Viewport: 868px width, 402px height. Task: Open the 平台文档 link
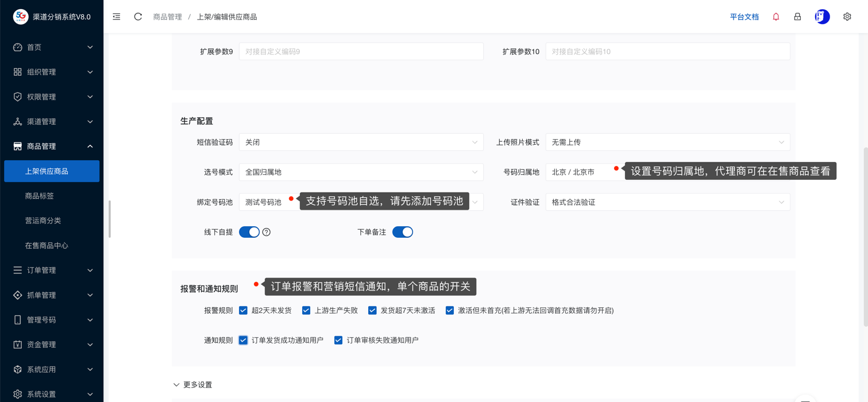coord(744,17)
